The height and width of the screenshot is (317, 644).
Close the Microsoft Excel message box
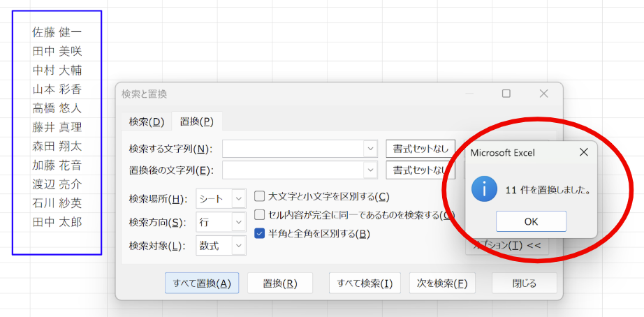click(x=583, y=153)
